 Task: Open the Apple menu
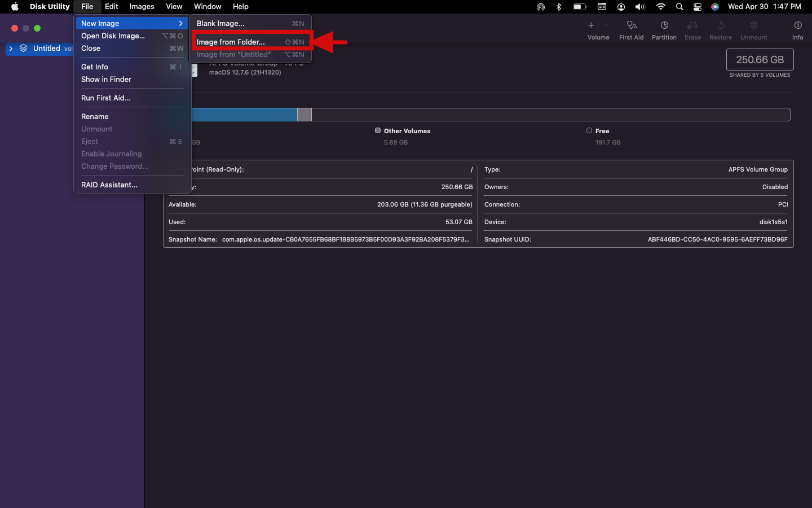tap(15, 7)
